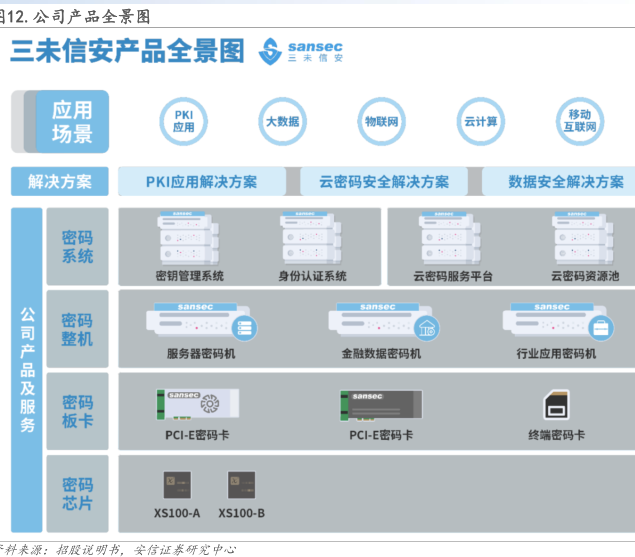Viewport: 635px width, 557px height.
Task: Switch to the 云密码安全解决方案 tab
Action: pos(384,181)
